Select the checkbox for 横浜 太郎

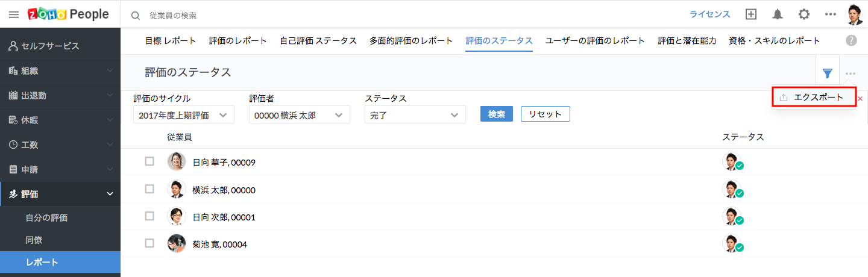pos(149,189)
